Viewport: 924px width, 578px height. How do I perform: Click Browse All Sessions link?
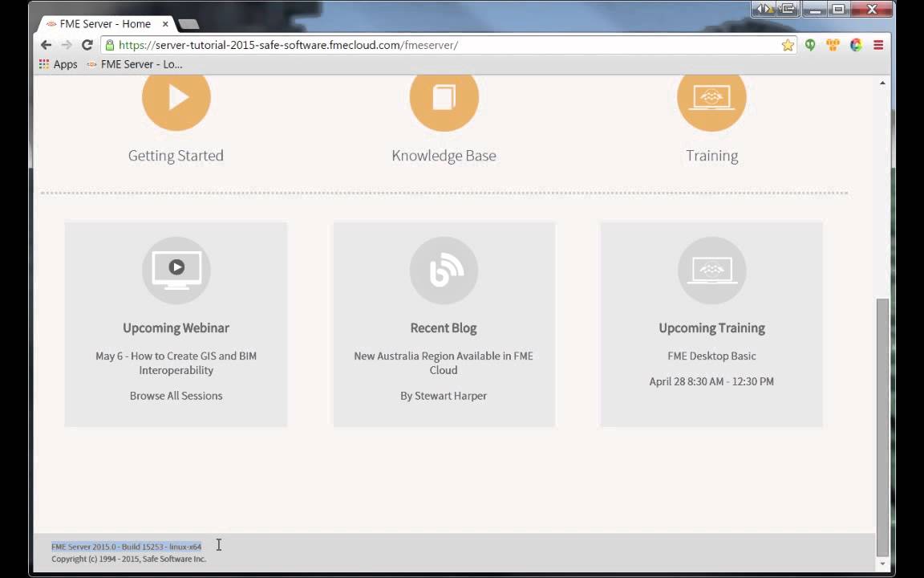point(176,396)
